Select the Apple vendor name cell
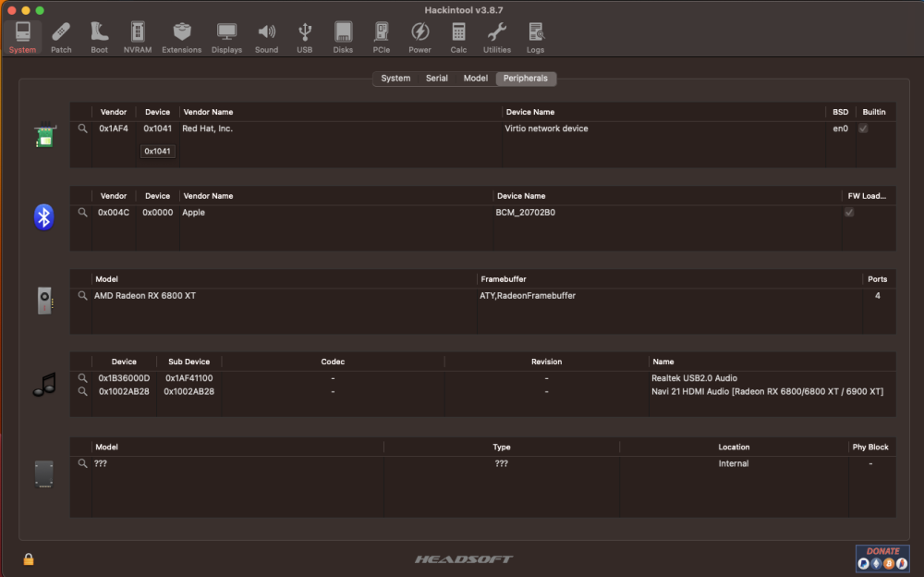 (x=193, y=213)
